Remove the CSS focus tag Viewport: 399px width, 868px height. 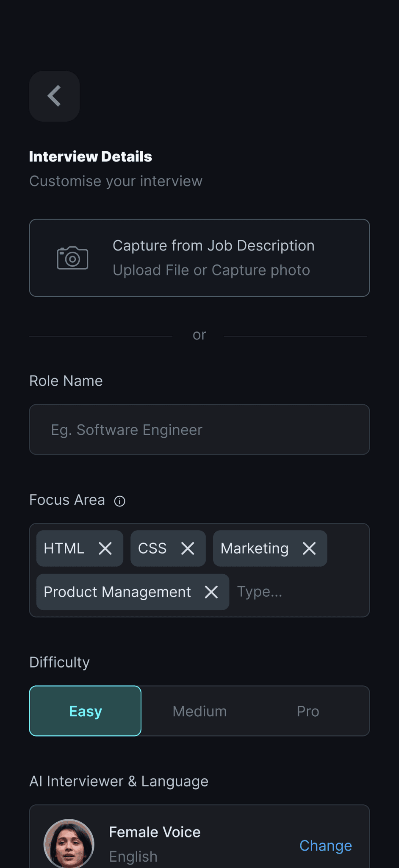coord(188,548)
